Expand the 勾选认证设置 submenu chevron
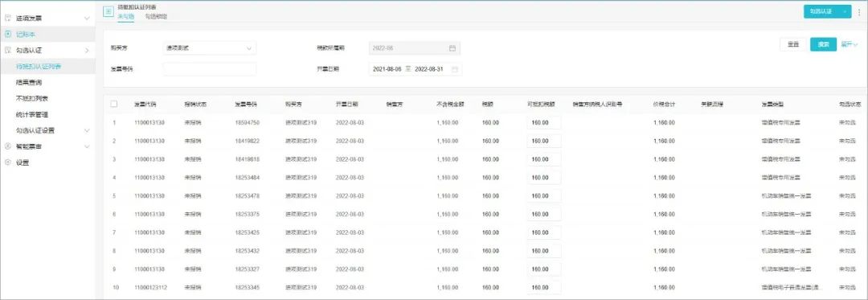This screenshot has height=300, width=868. (x=87, y=130)
